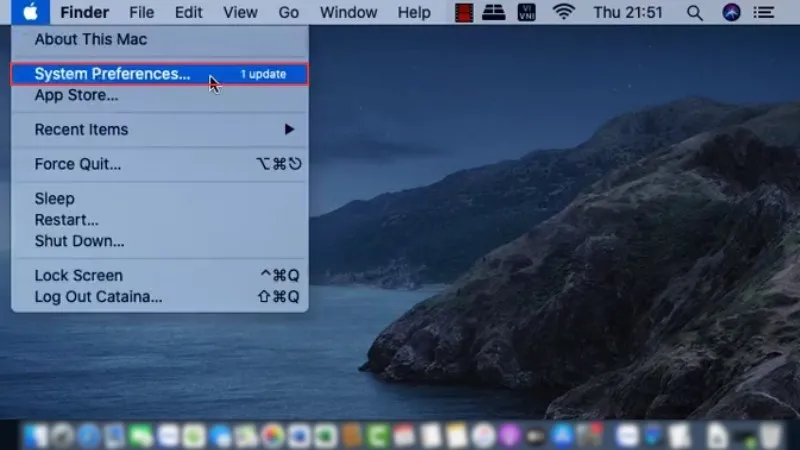Click Log Out Cataina...
This screenshot has height=450, width=800.
[98, 297]
